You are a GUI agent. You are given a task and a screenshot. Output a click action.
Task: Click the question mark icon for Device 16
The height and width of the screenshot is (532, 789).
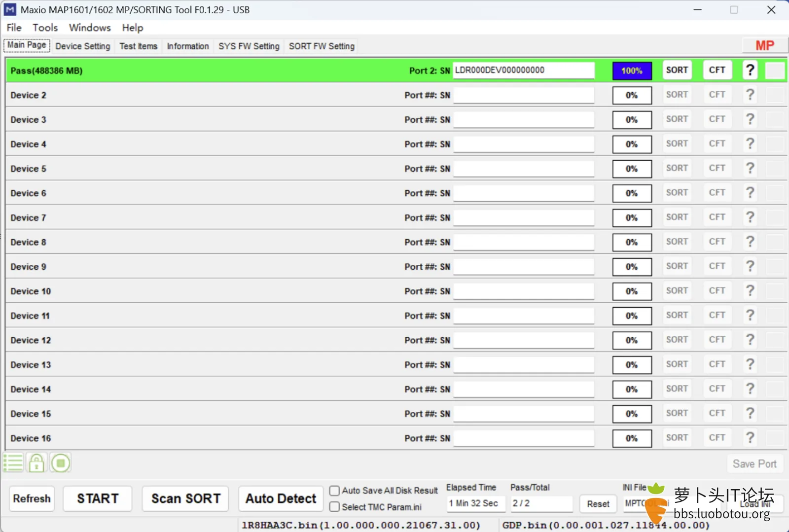pos(750,438)
